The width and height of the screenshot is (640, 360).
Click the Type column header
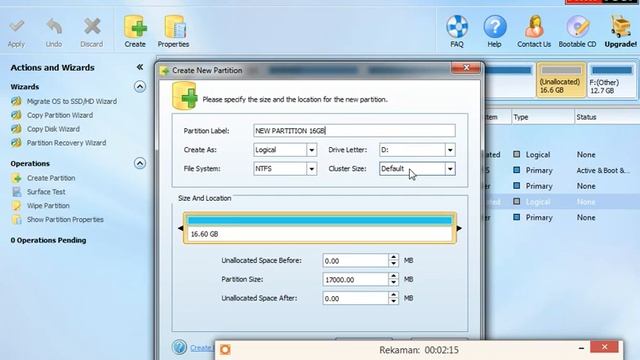point(542,117)
